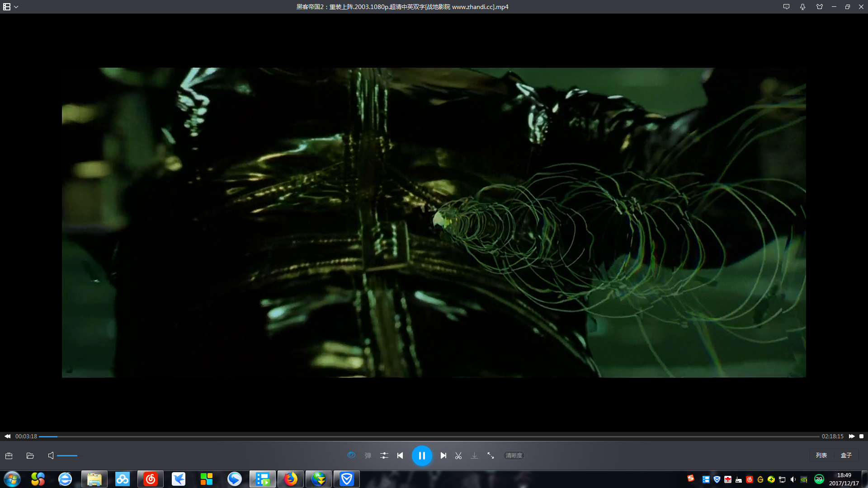This screenshot has height=488, width=868.
Task: Click the elapsed time 00:03:18
Action: (x=26, y=436)
